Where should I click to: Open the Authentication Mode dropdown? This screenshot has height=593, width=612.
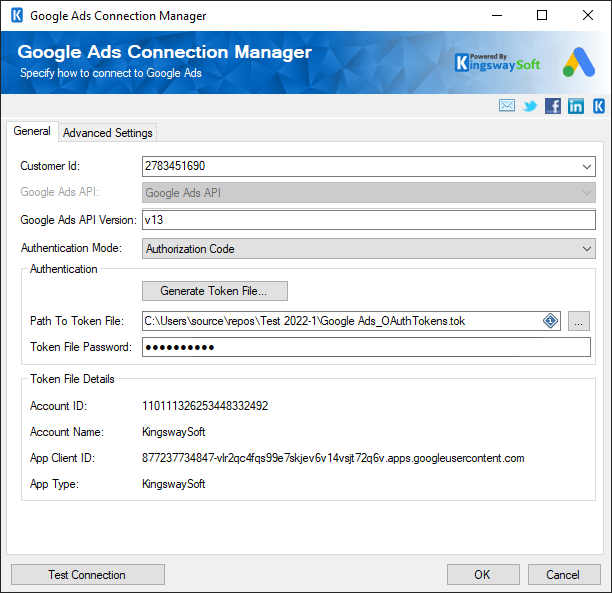[x=368, y=249]
